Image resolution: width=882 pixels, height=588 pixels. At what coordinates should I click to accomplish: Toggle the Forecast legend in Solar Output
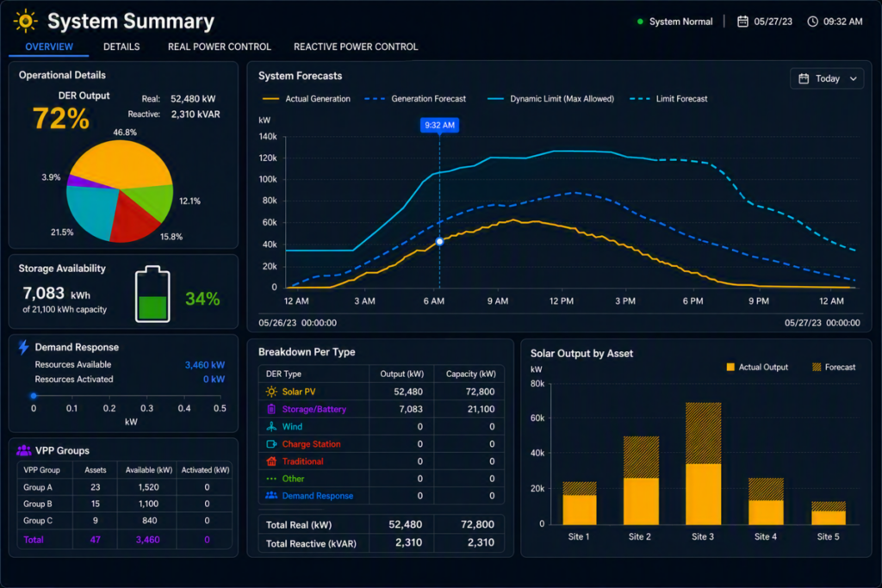pyautogui.click(x=834, y=367)
